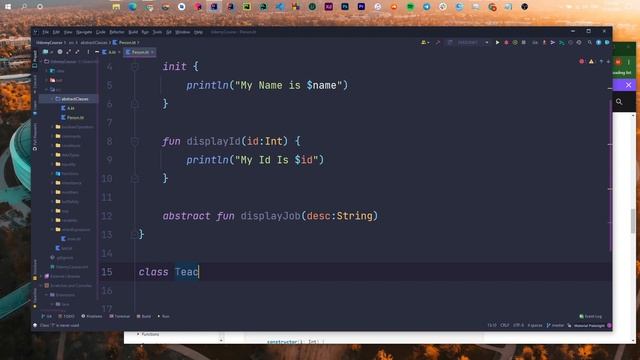The image size is (640, 360).
Task: Open the Refactor menu
Action: 117,32
